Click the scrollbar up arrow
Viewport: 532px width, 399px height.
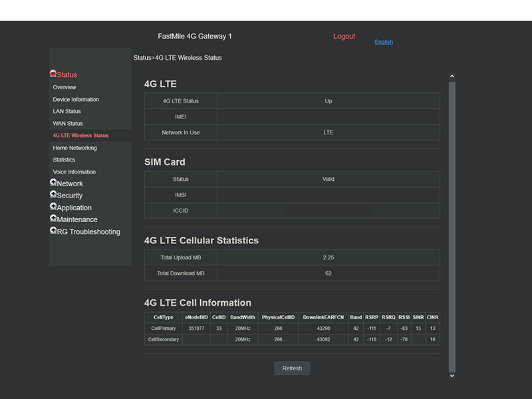452,76
